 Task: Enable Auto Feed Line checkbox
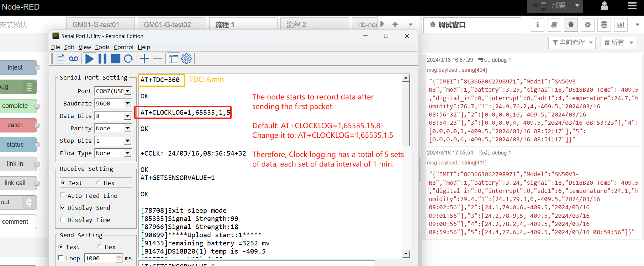pyautogui.click(x=63, y=195)
